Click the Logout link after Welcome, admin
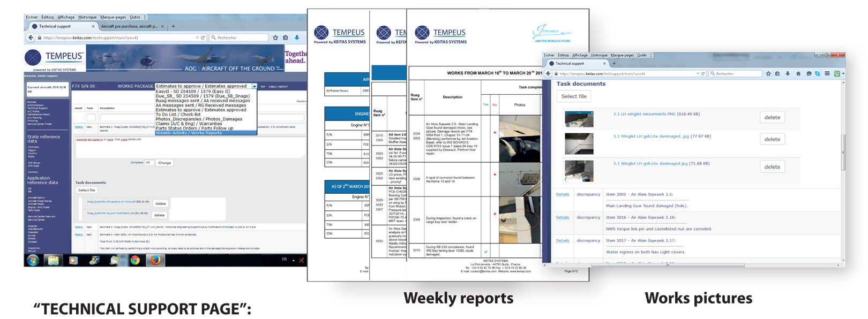This screenshot has height=319, width=868. pos(53,76)
